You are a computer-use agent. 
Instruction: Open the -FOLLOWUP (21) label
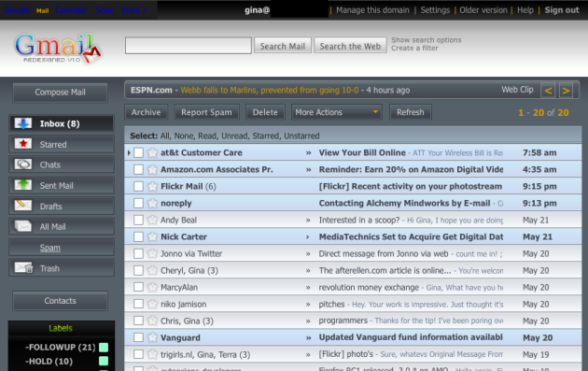(60, 348)
